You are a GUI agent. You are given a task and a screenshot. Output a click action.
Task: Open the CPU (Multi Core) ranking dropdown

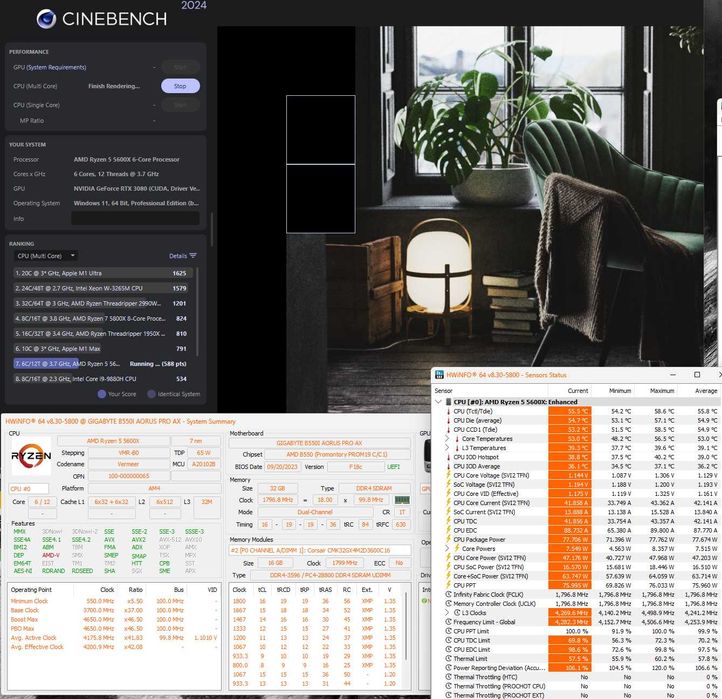[x=45, y=256]
